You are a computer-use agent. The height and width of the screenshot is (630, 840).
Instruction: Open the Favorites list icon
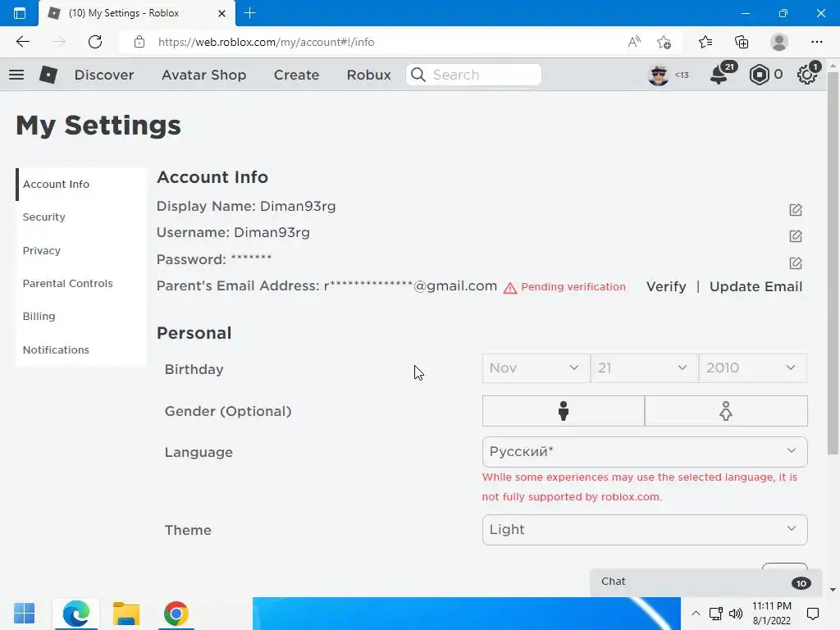point(705,42)
